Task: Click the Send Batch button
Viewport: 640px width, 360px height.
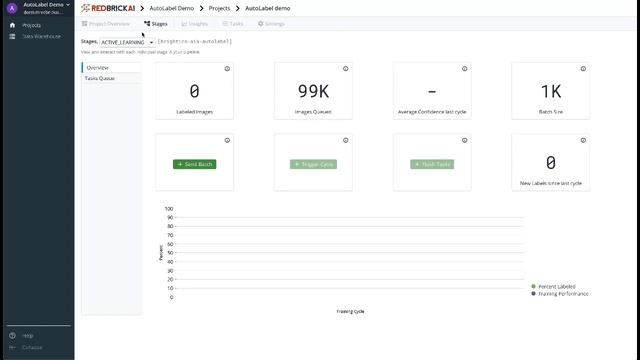Action: point(195,164)
